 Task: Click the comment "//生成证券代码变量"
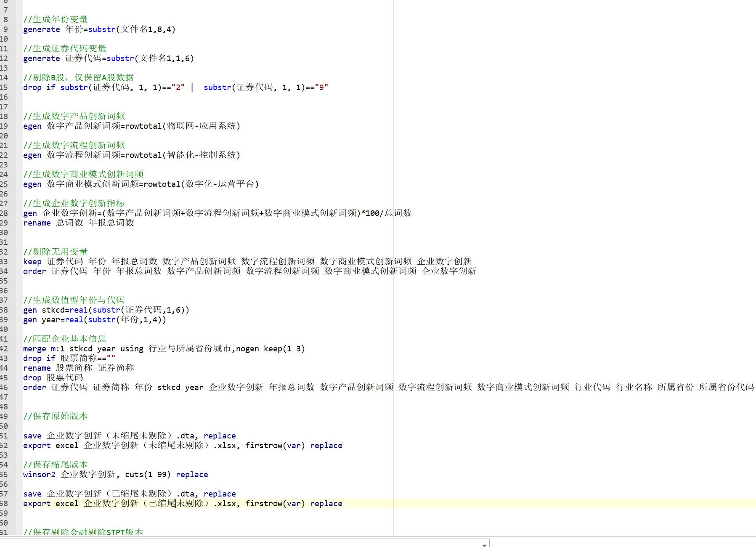point(65,48)
